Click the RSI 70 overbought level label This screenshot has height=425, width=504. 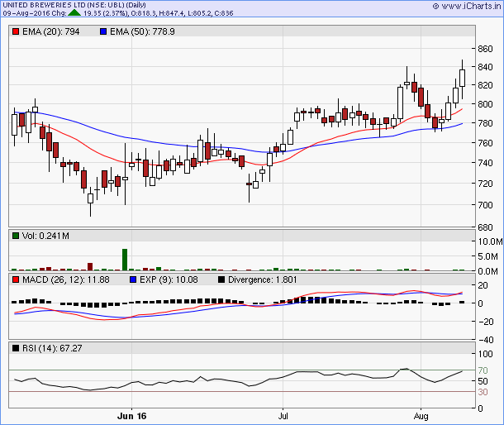point(483,370)
